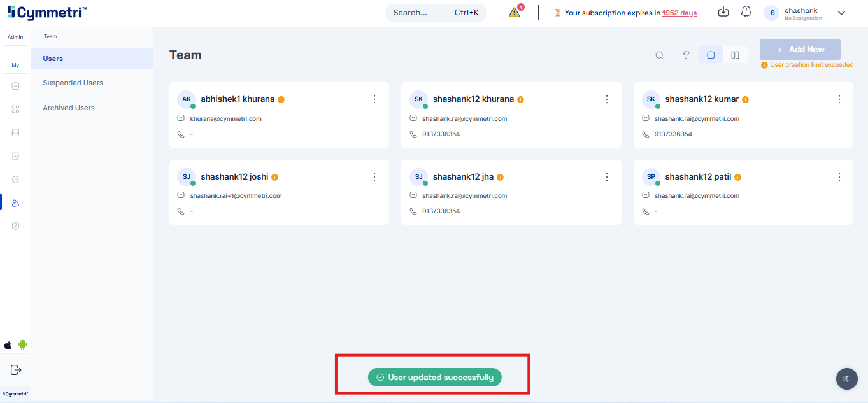Click the Search Ctrl+K field
This screenshot has height=403, width=868.
[x=436, y=13]
